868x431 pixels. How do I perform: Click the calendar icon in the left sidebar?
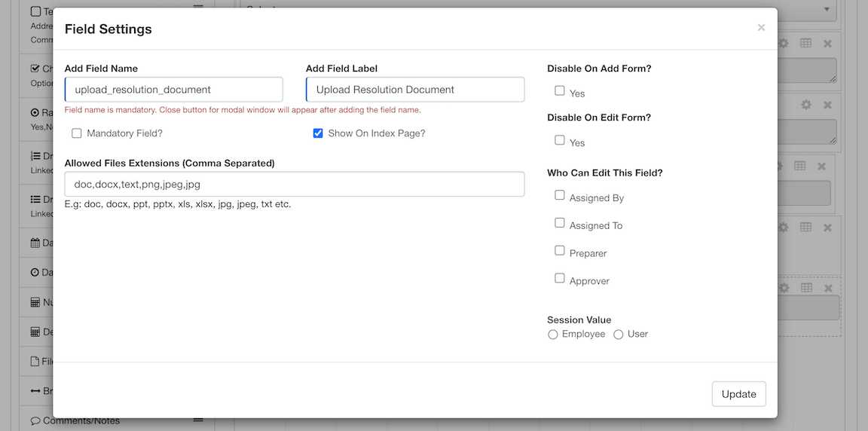point(35,243)
